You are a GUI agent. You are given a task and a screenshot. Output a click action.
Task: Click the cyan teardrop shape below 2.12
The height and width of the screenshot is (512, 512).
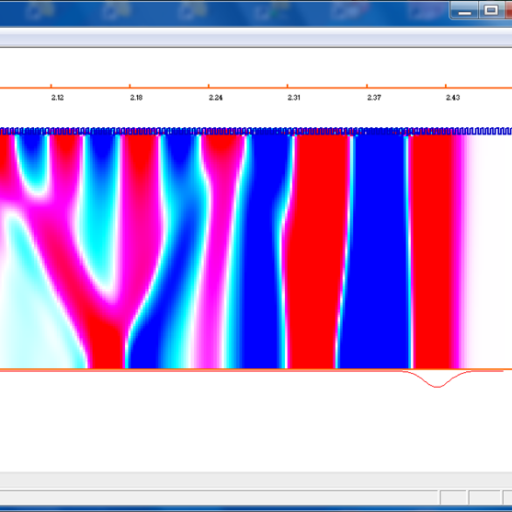[33, 163]
